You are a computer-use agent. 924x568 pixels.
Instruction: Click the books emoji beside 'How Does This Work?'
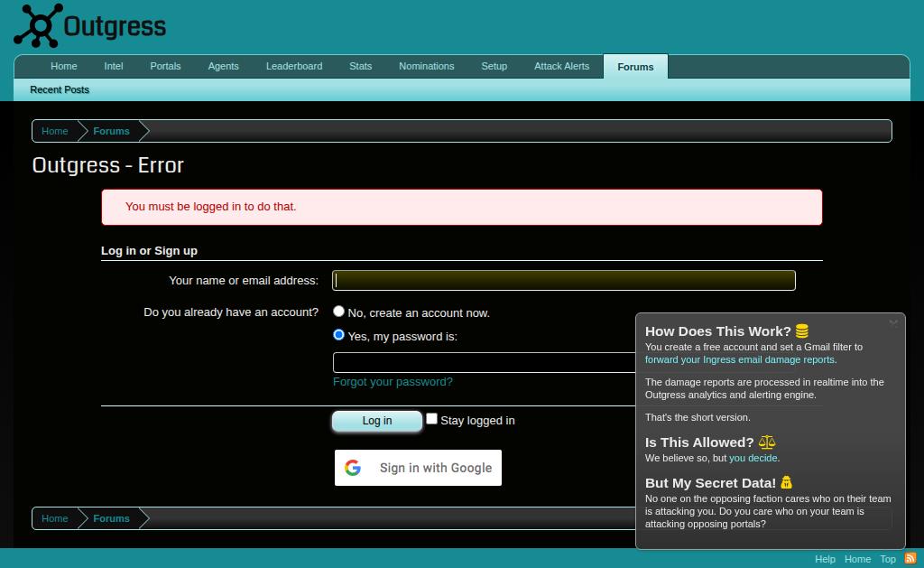(x=801, y=331)
